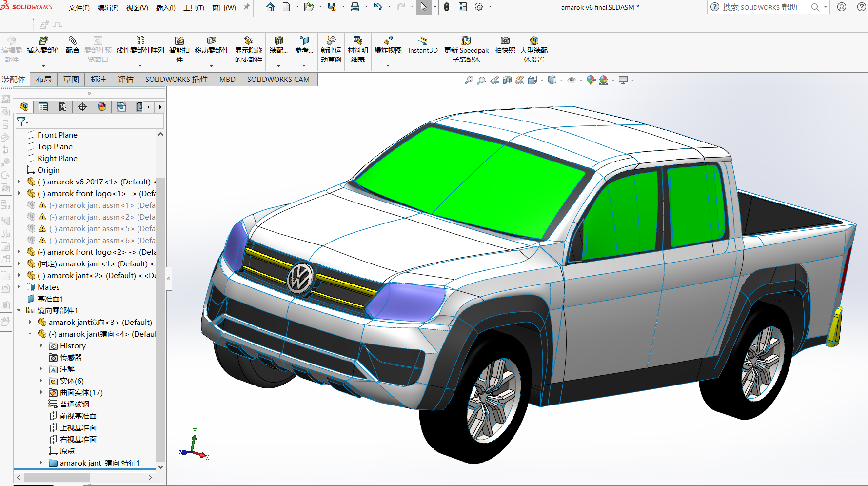Open the File Properties icon

tap(463, 7)
